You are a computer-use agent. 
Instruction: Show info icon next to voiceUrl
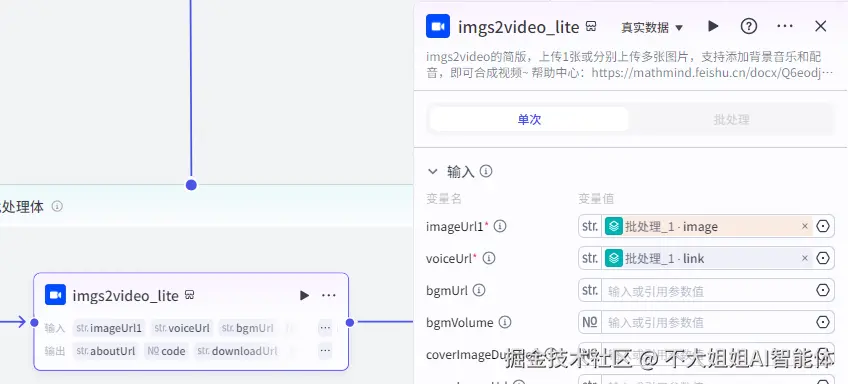pyautogui.click(x=488, y=259)
